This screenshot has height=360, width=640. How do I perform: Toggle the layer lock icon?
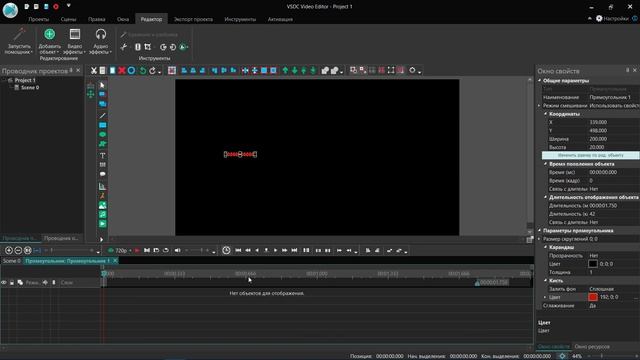point(12,282)
